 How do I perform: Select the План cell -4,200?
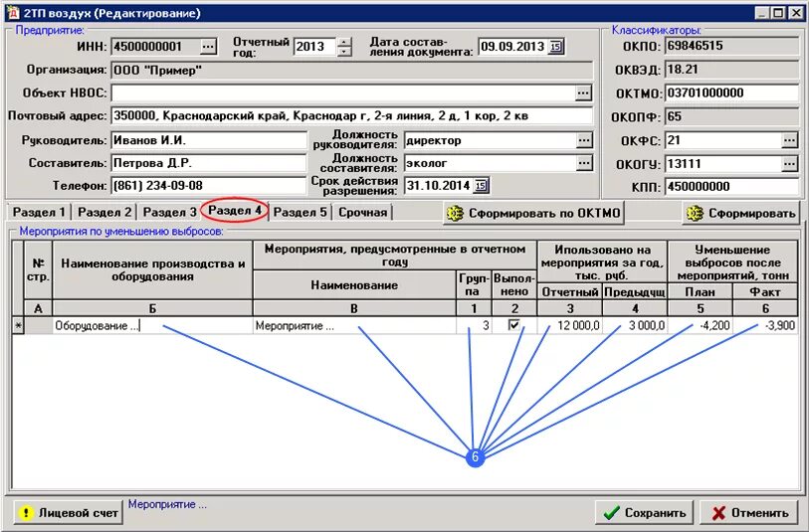(701, 325)
